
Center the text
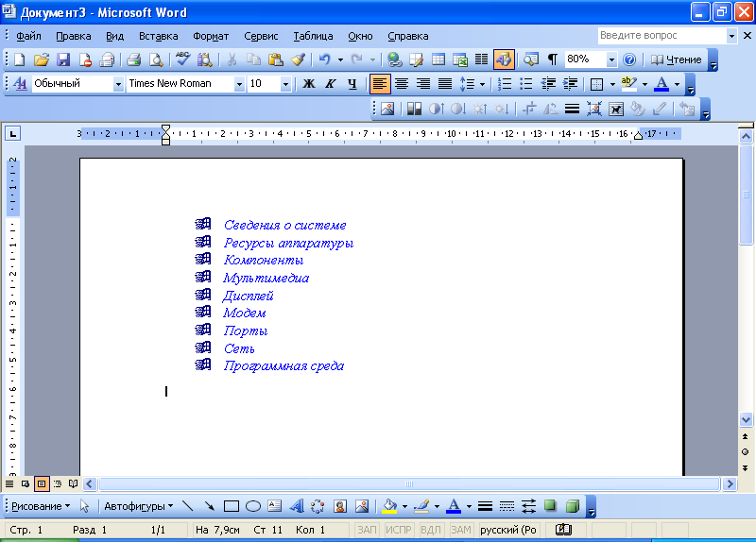tap(401, 84)
